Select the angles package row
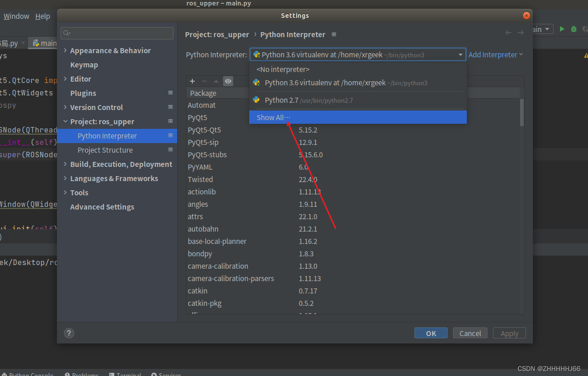Viewport: 588px width, 376px height. 353,204
